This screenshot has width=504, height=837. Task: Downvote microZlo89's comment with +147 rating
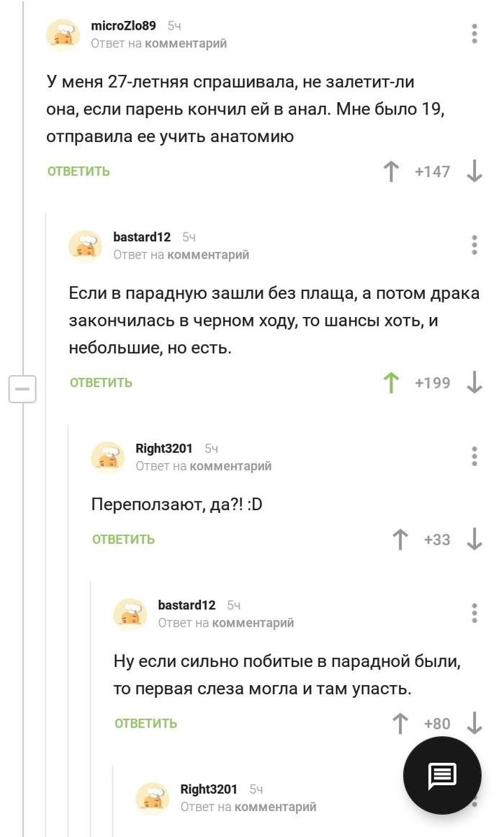tap(474, 171)
